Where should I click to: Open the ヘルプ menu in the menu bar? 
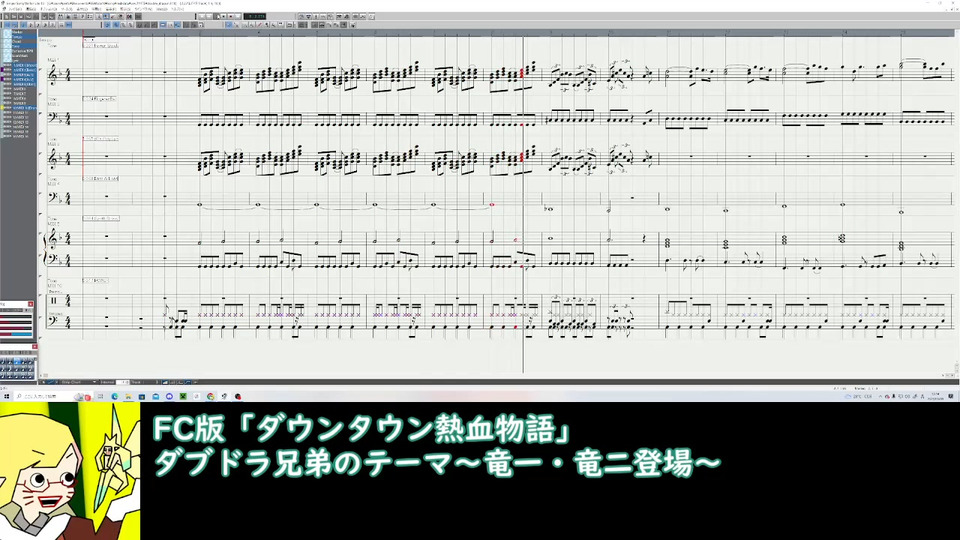point(178,9)
